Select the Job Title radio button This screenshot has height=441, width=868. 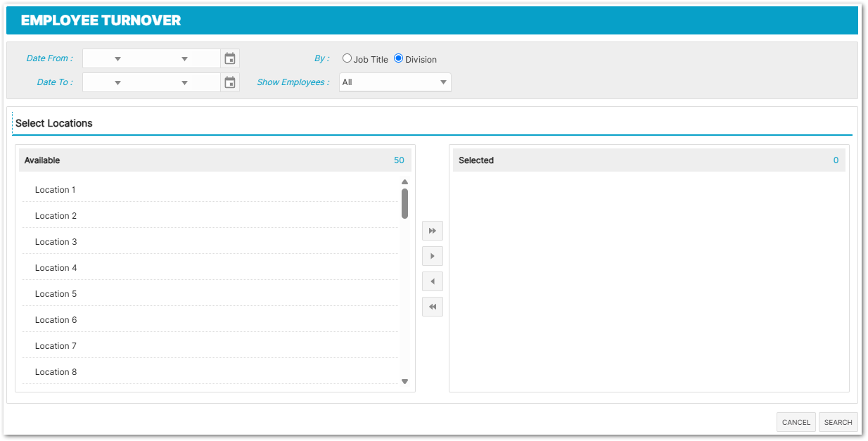347,59
